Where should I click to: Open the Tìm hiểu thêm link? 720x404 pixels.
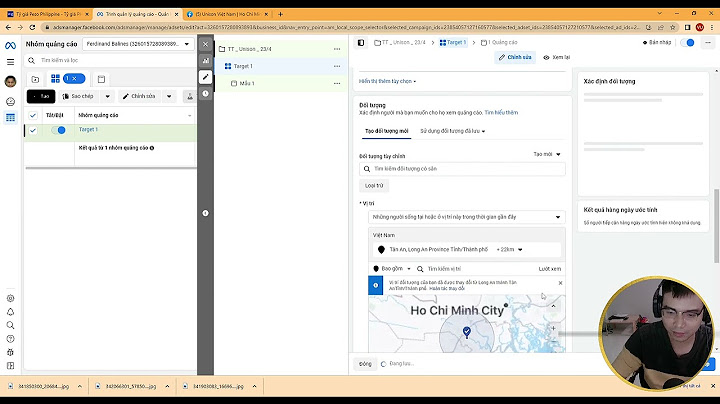(501, 112)
